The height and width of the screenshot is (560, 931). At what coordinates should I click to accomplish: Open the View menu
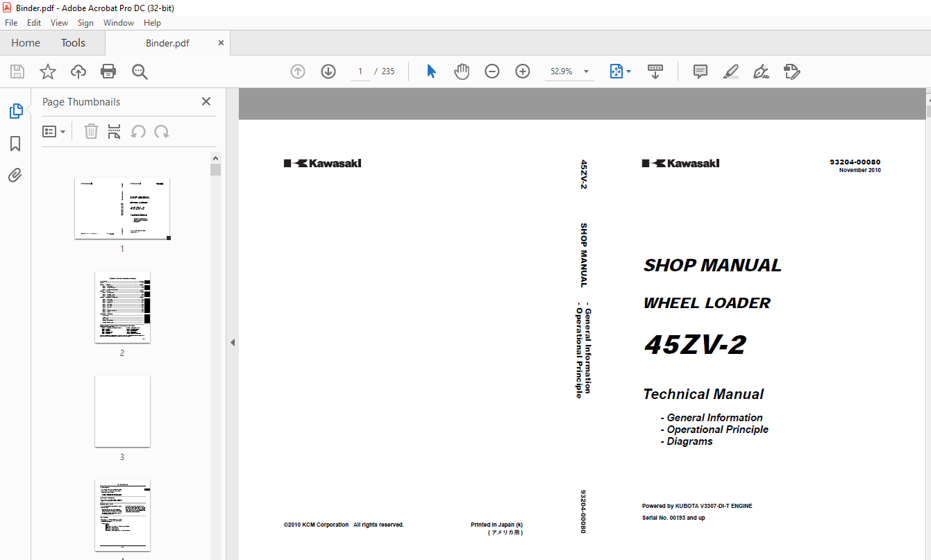pyautogui.click(x=59, y=23)
